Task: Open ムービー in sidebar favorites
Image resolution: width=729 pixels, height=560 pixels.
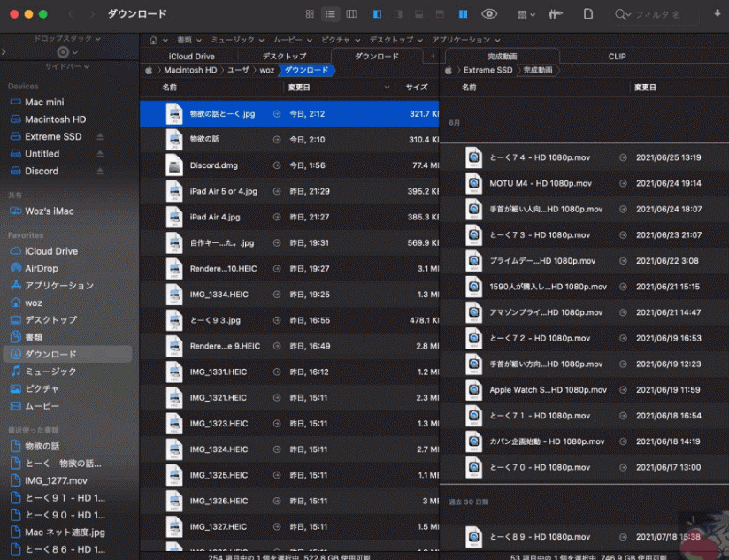Action: click(42, 406)
